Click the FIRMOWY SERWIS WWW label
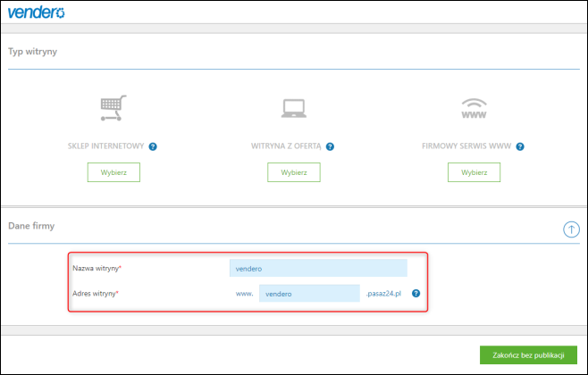The image size is (588, 375). tap(466, 146)
